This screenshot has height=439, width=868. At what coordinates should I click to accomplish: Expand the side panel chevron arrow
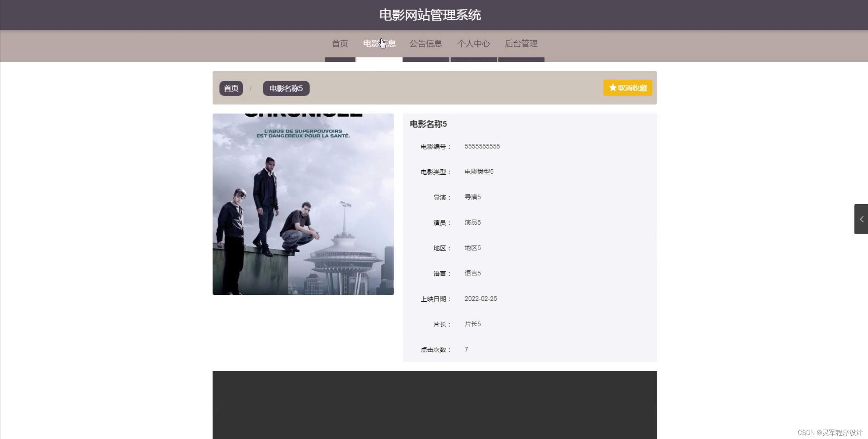[861, 219]
